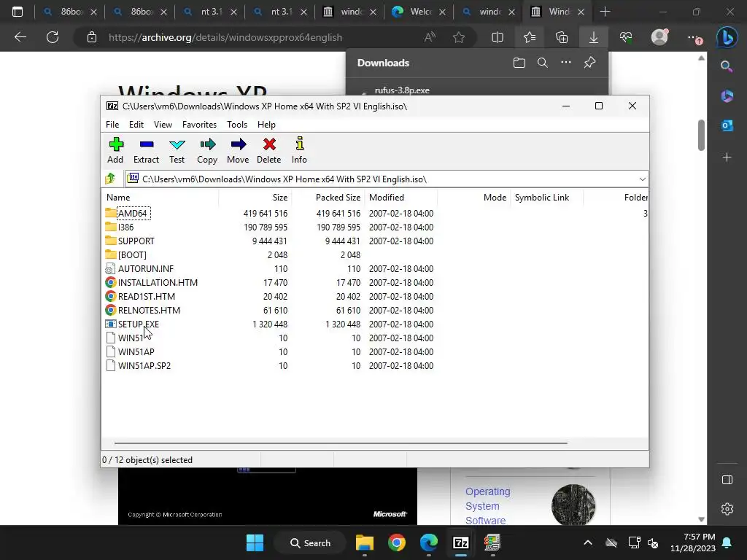The width and height of the screenshot is (747, 560).
Task: Expand the 7-Zip address path dropdown
Action: click(642, 179)
